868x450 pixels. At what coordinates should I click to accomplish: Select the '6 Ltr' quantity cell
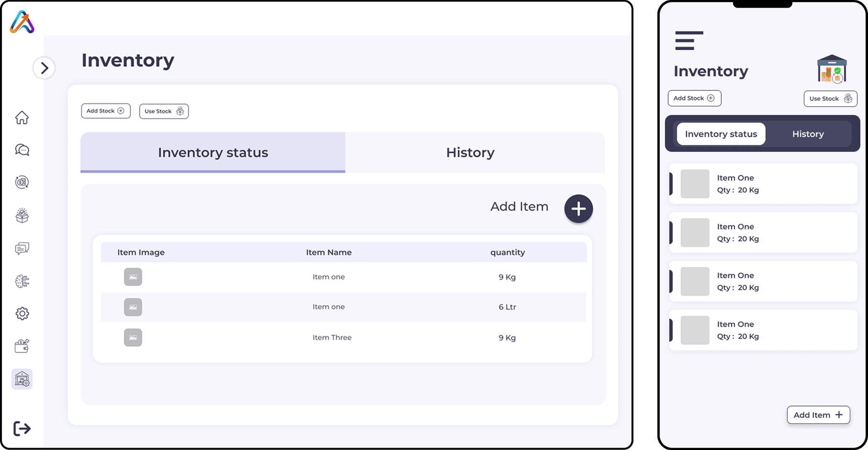(x=507, y=307)
